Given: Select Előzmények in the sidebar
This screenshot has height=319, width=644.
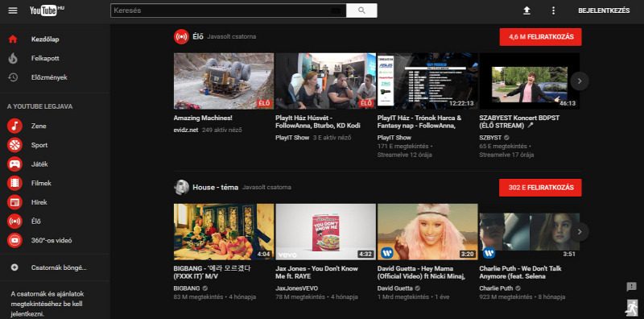Looking at the screenshot, I should (49, 77).
